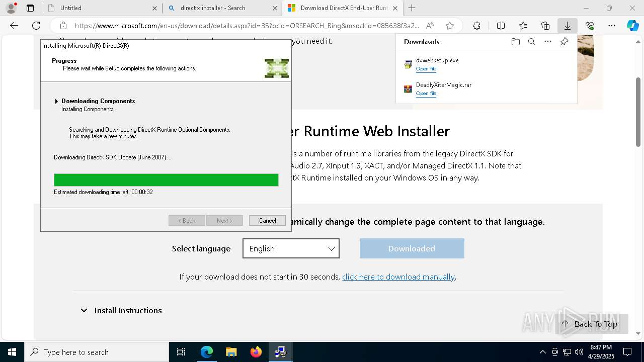Open Microsoft Edge from taskbar
Viewport: 644px width, 362px height.
(207, 352)
